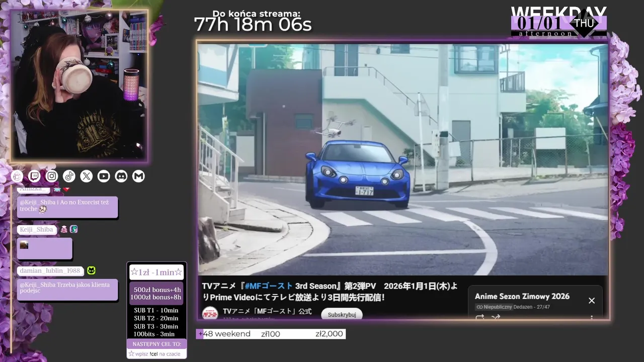This screenshot has height=362, width=644.
Task: Click the '100bits - 3min' row
Action: (154, 334)
